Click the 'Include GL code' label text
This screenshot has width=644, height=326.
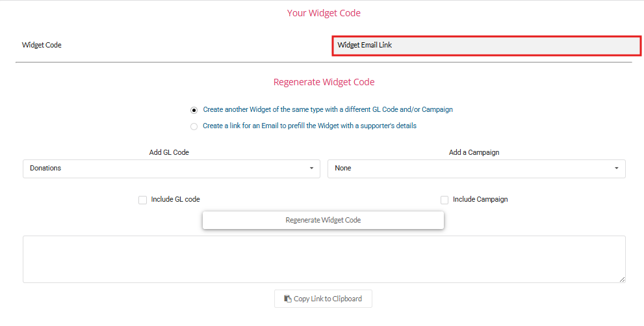click(175, 199)
